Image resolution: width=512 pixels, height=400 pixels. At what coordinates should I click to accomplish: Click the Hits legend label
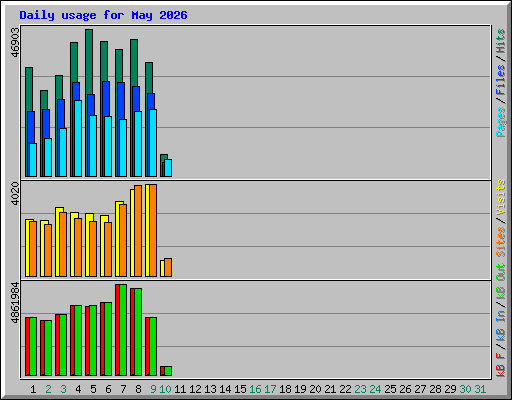[x=501, y=41]
